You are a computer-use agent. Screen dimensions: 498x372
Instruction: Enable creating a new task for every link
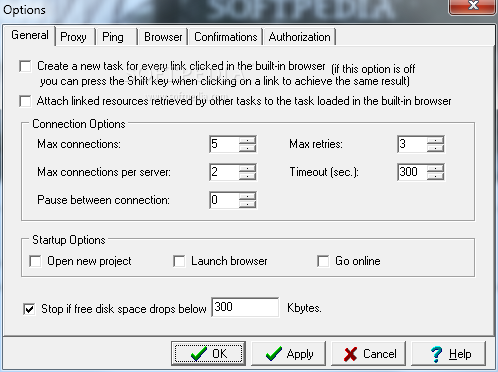point(25,66)
